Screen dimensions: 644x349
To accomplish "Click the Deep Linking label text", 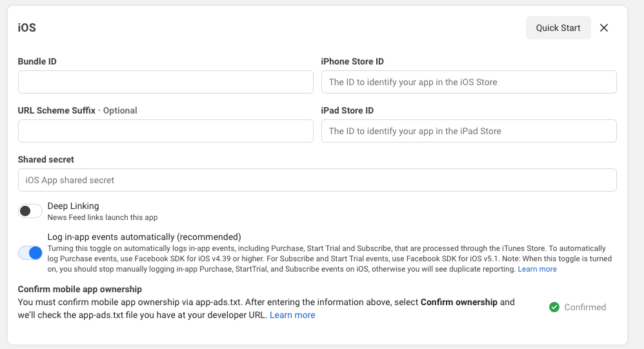I will 73,206.
